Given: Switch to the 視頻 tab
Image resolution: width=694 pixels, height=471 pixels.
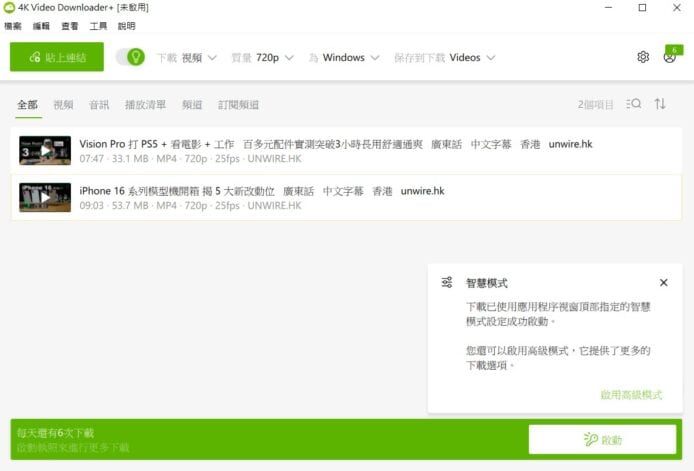Looking at the screenshot, I should point(63,105).
